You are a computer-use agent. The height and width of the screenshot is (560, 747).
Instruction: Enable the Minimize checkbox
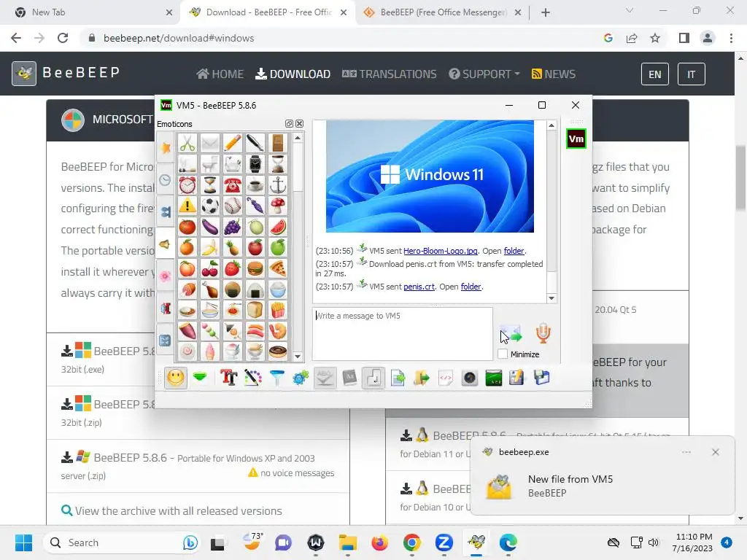coord(503,354)
